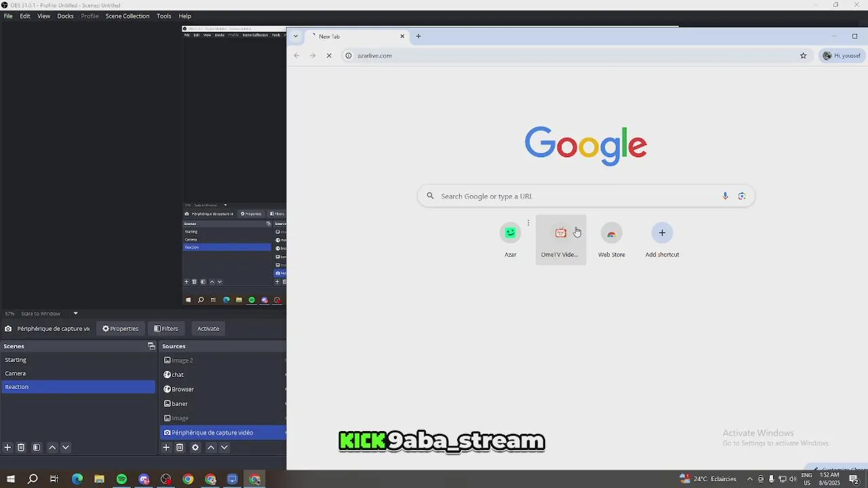Stop loading the page in Chrome
Screen dimensions: 868x488
pyautogui.click(x=329, y=56)
